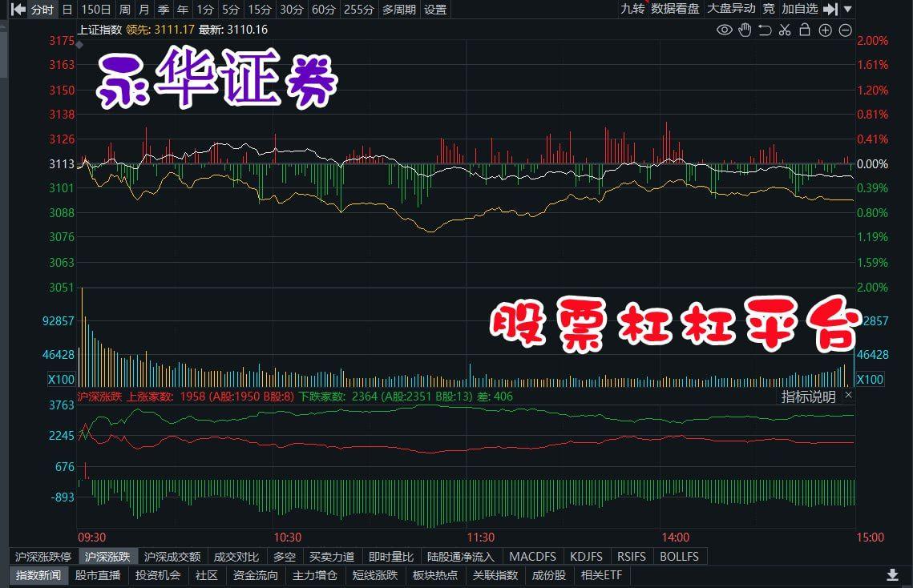The width and height of the screenshot is (913, 588).
Task: Toggle the 竞 auction display
Action: click(769, 10)
